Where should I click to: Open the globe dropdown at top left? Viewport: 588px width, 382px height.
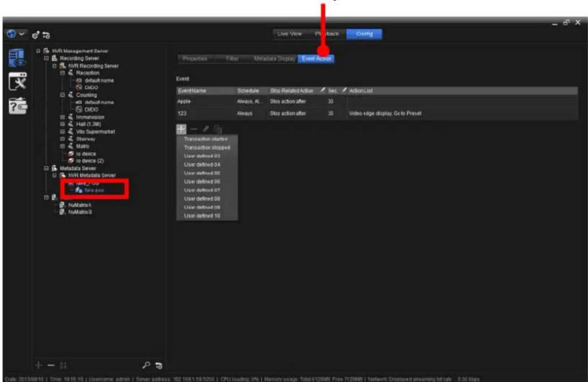pos(16,34)
